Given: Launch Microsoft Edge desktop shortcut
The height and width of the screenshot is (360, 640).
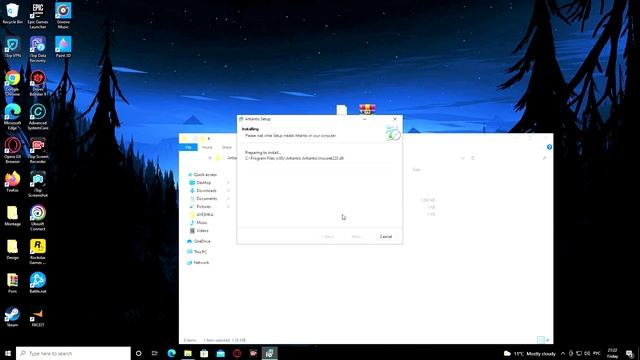Looking at the screenshot, I should (12, 117).
